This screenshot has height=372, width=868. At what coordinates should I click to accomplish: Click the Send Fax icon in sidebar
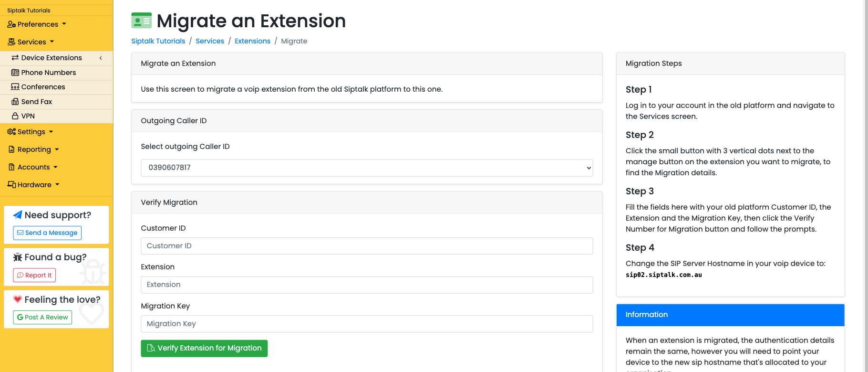click(x=15, y=102)
